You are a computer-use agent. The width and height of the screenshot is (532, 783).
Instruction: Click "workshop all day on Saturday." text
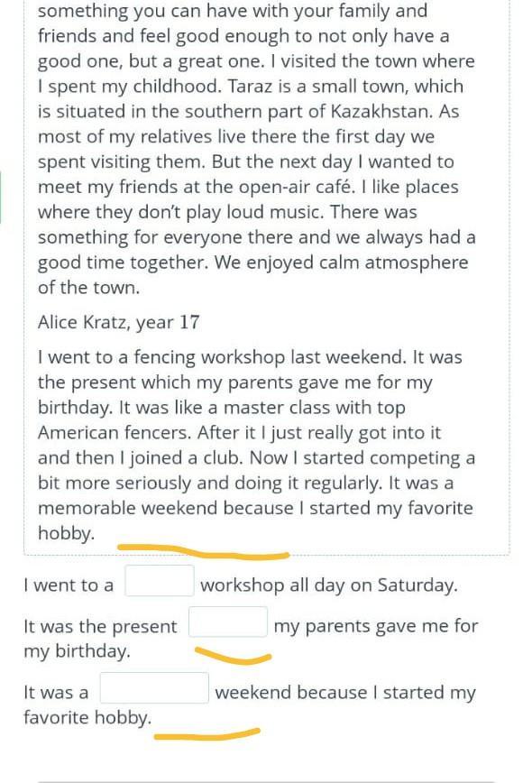click(329, 585)
